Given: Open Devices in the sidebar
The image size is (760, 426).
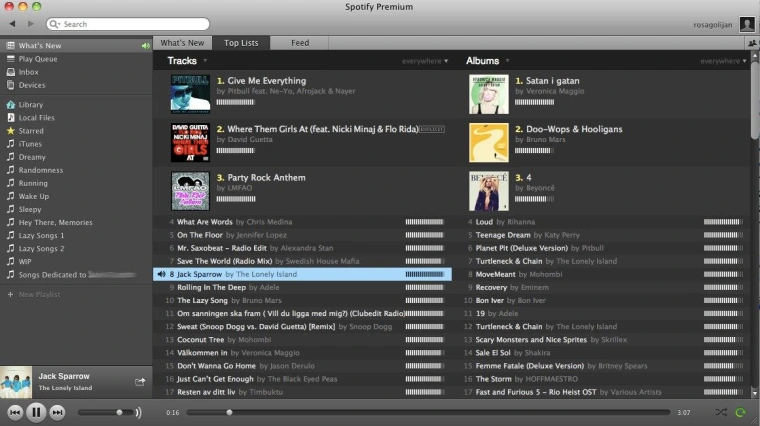Looking at the screenshot, I should point(76,85).
